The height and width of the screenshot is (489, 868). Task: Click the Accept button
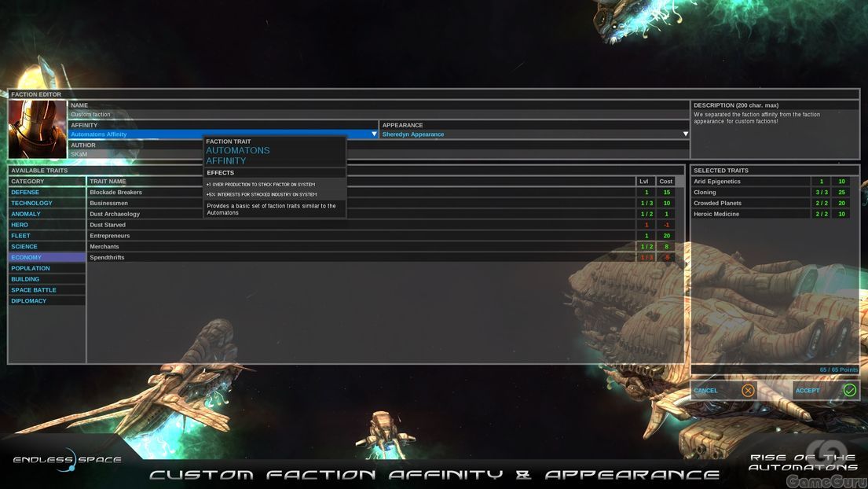[826, 391]
